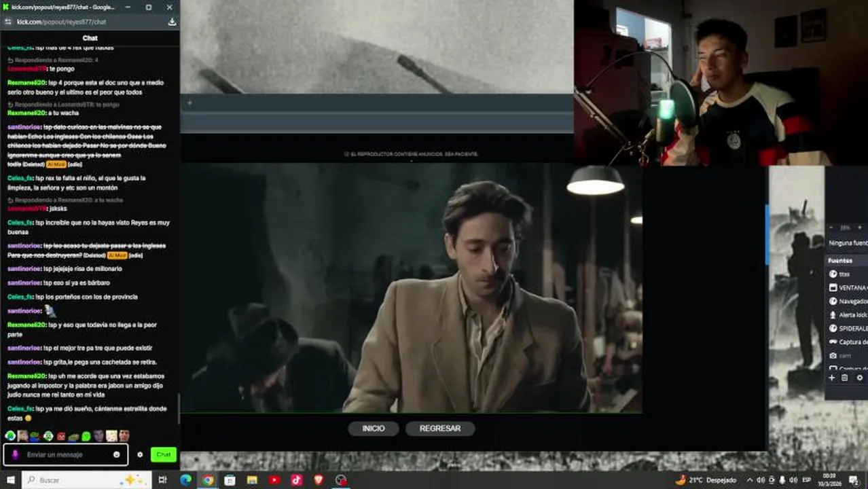Focus the 'Enviar un mensaje' input field
868x489 pixels.
click(66, 454)
